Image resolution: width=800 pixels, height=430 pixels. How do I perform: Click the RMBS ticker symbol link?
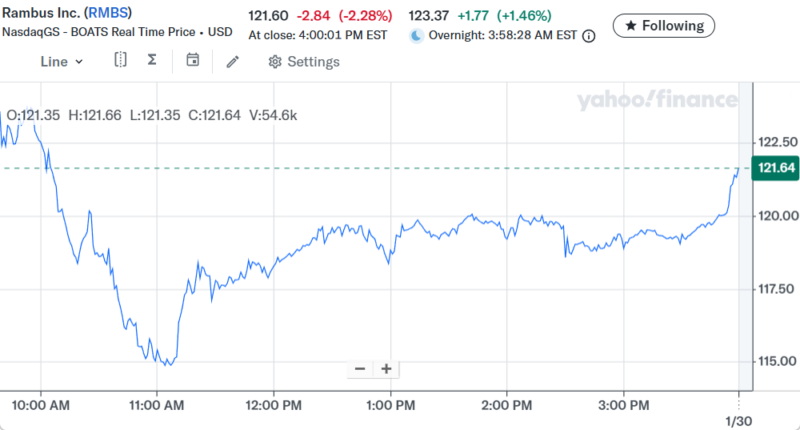[x=108, y=12]
